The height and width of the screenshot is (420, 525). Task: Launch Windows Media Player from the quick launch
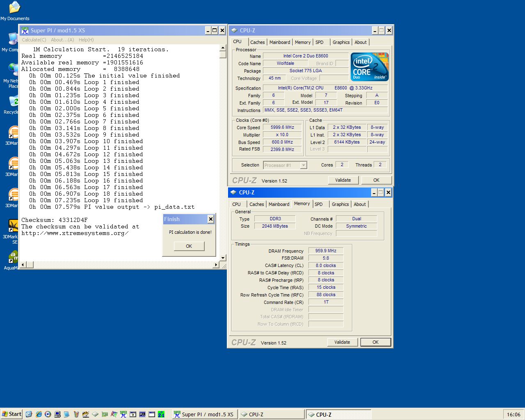[x=48, y=414]
